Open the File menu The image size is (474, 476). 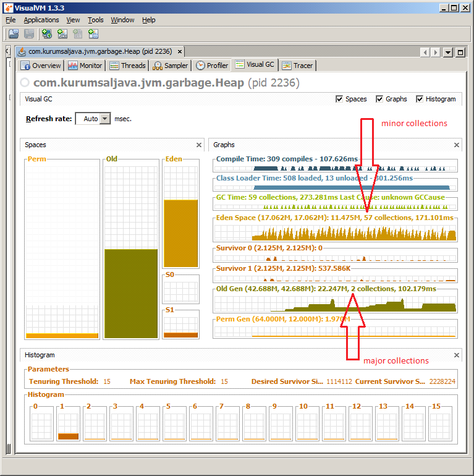coord(11,20)
